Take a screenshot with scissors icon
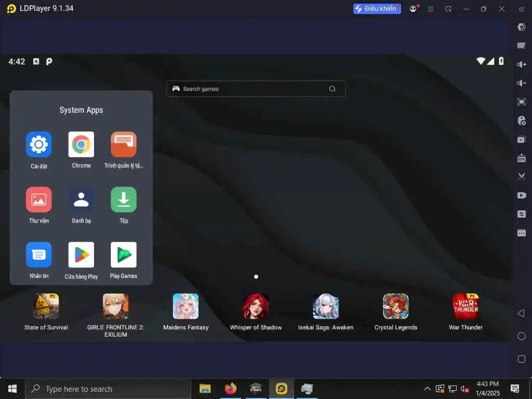Viewport: 532px width, 399px height. pos(522,177)
